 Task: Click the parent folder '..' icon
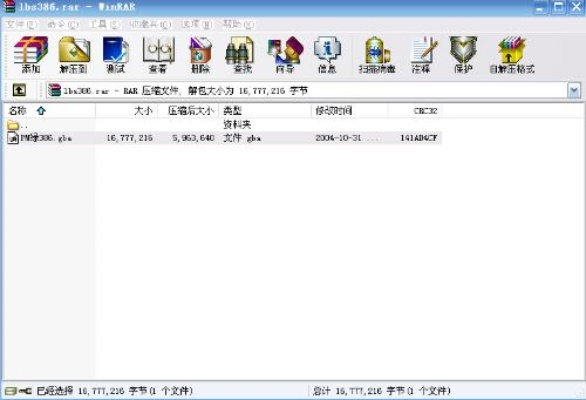(x=13, y=125)
